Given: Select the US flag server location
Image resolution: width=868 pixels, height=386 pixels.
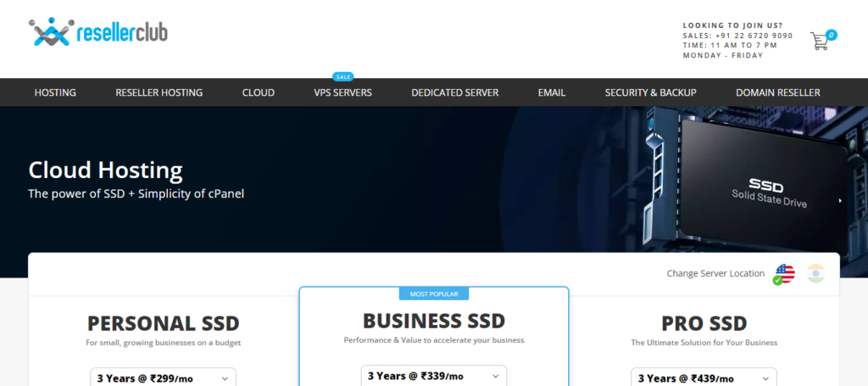Looking at the screenshot, I should point(783,274).
